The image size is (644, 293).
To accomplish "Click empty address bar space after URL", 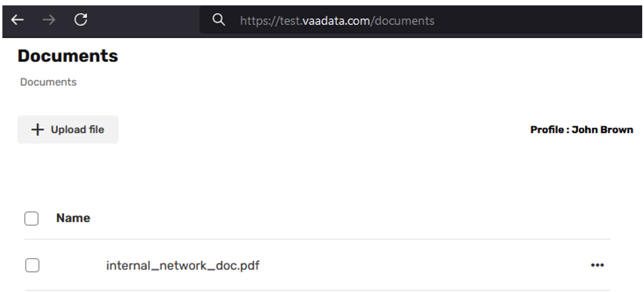I will (538, 21).
